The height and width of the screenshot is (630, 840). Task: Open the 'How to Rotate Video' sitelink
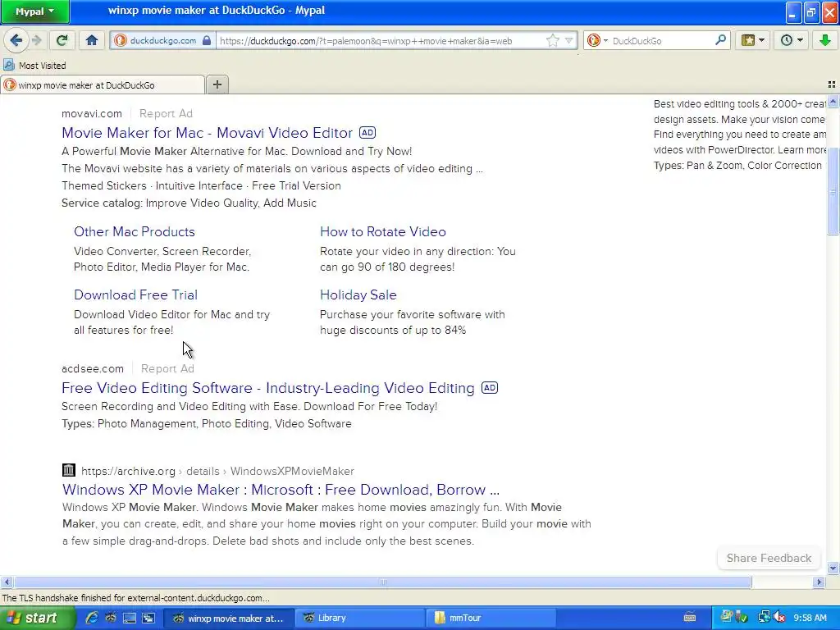tap(383, 232)
